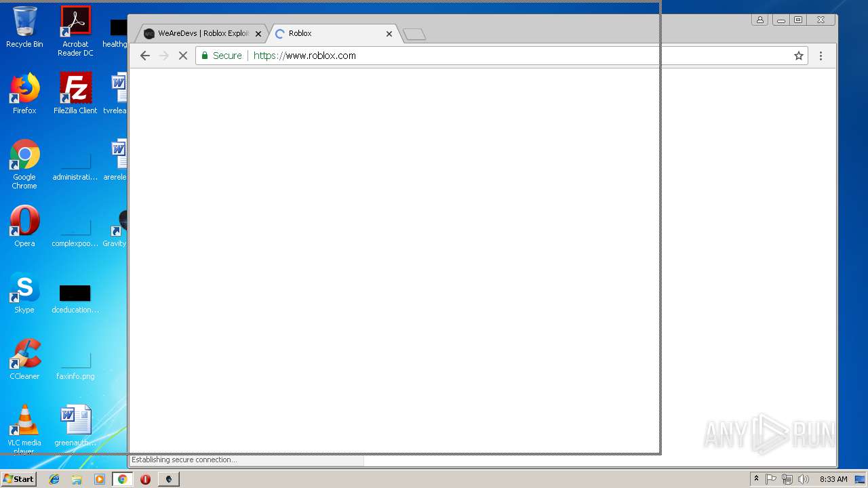868x488 pixels.
Task: Select the greenauth Word document icon
Action: (x=75, y=426)
